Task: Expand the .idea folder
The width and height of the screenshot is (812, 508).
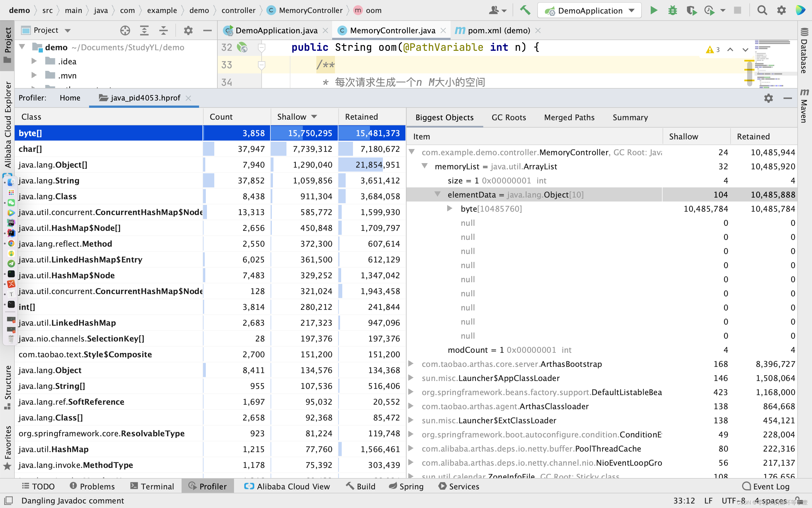Action: [x=34, y=61]
